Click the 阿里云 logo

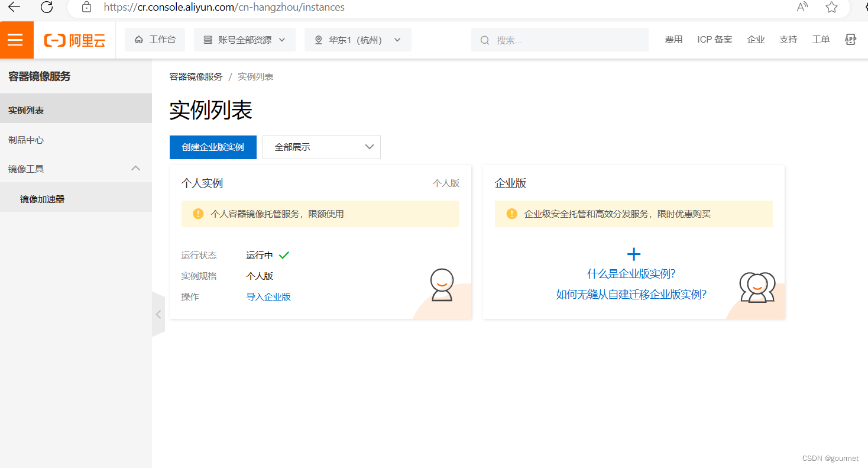(74, 40)
